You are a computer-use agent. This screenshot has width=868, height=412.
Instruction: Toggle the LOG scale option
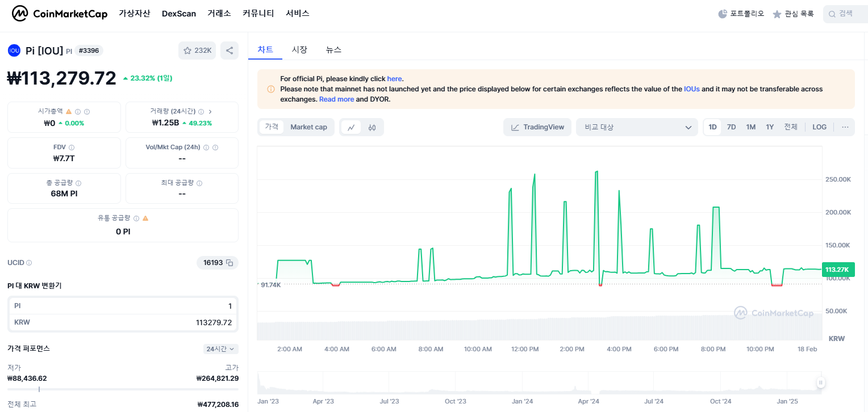[x=819, y=127]
